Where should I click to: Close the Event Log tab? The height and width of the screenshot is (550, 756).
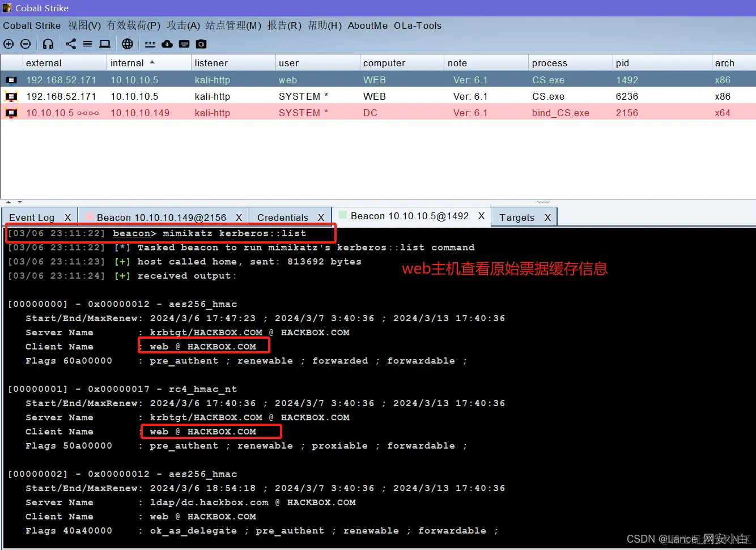(67, 218)
